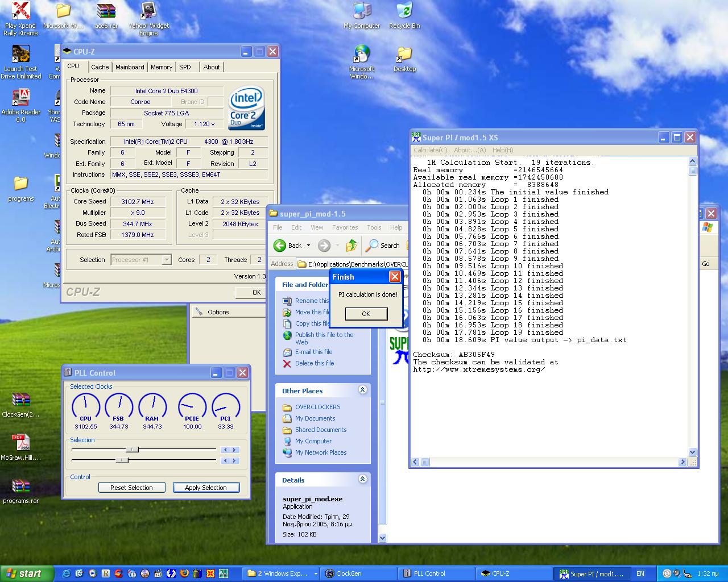Click the PCIE clock gauge in PLL Control
Screen dimensions: 728x582
(192, 406)
